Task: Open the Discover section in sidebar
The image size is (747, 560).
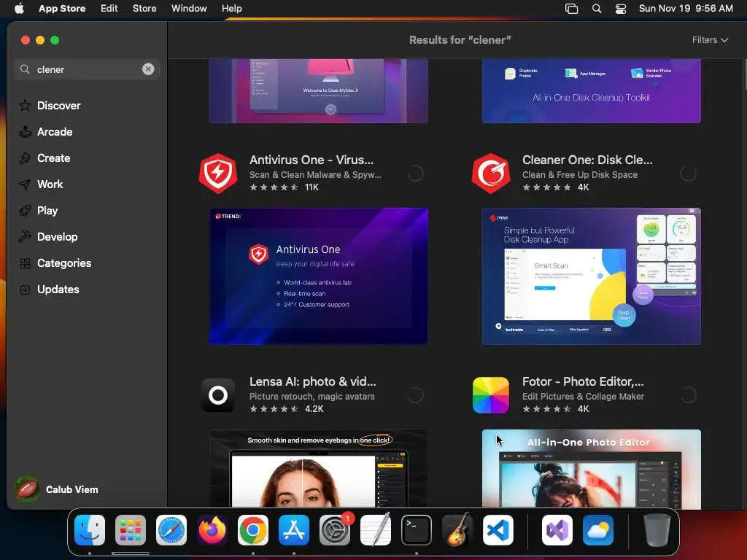Action: [50, 105]
